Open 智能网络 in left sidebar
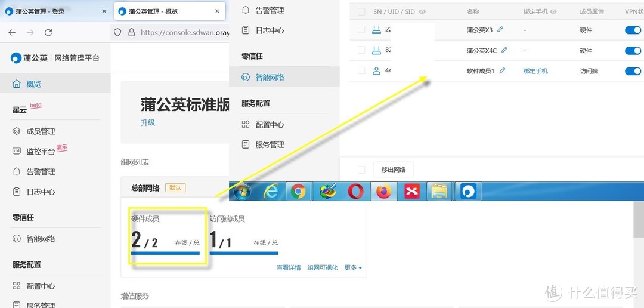Image resolution: width=644 pixels, height=308 pixels. (x=41, y=239)
